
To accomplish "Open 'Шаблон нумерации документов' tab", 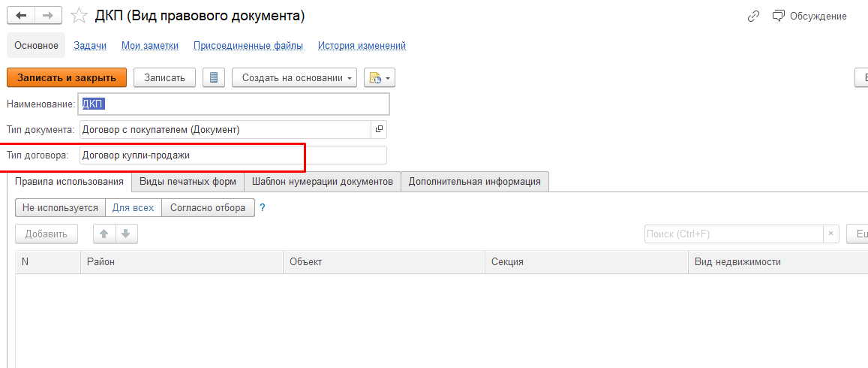I will [322, 181].
